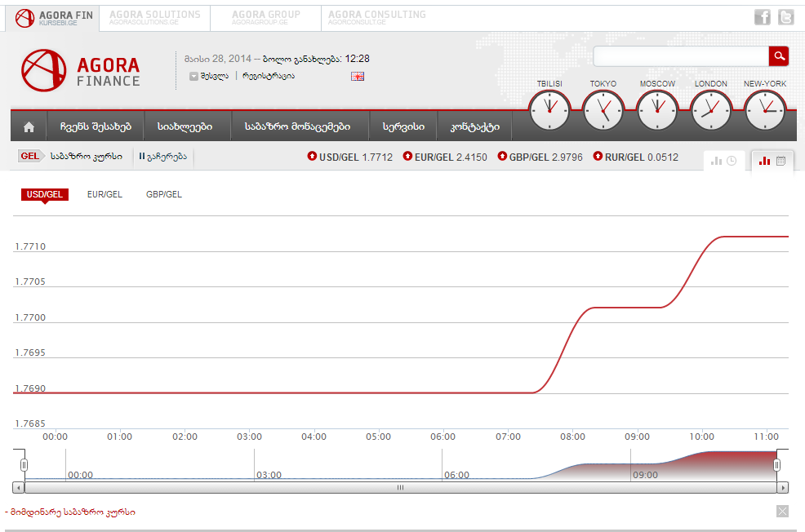The width and height of the screenshot is (805, 532).
Task: Click the right range handle of chart navigator
Action: [x=776, y=465]
